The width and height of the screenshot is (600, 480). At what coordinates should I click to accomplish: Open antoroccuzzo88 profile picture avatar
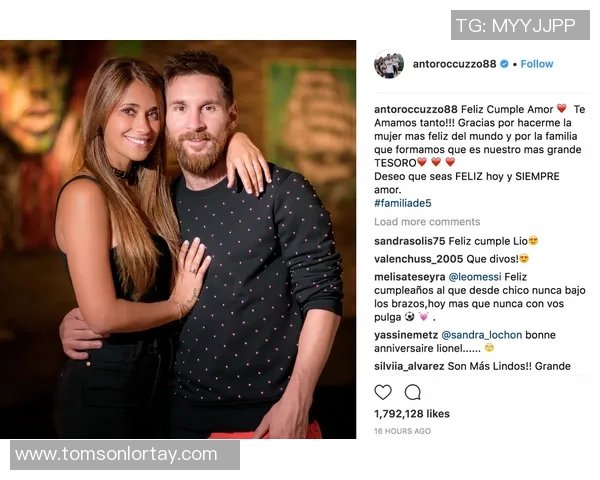[389, 64]
